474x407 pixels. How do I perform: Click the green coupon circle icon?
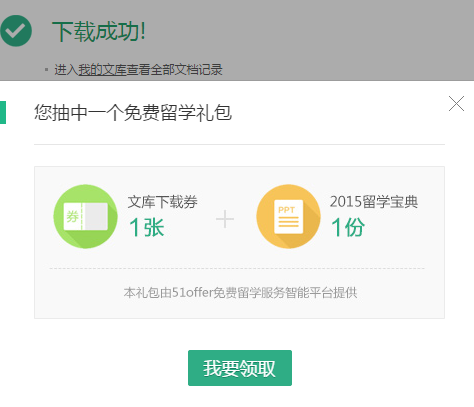pos(86,216)
